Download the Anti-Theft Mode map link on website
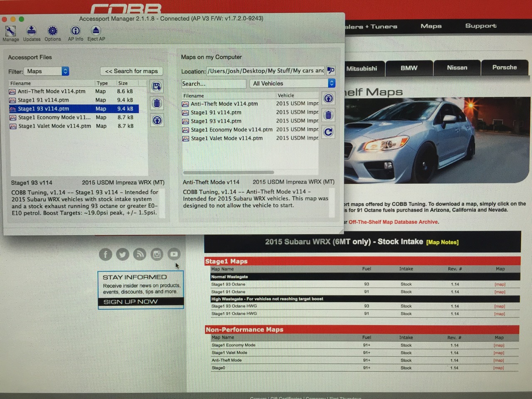 pos(499,360)
